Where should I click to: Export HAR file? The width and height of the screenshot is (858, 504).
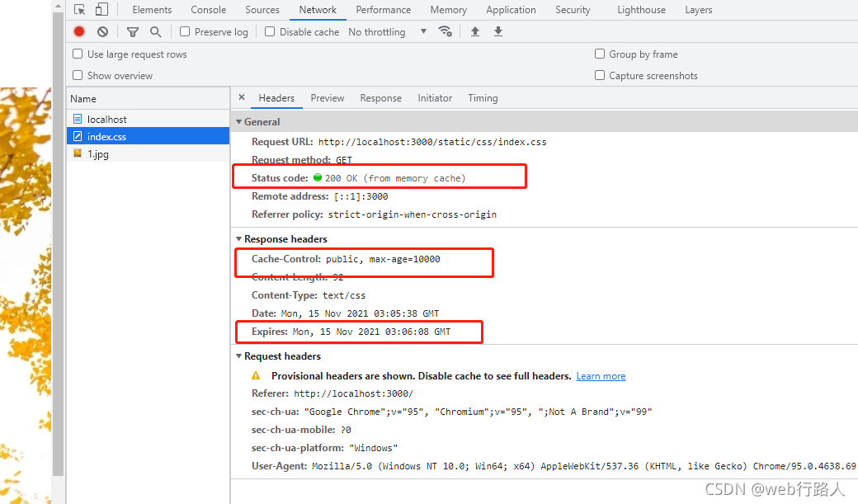[x=497, y=31]
